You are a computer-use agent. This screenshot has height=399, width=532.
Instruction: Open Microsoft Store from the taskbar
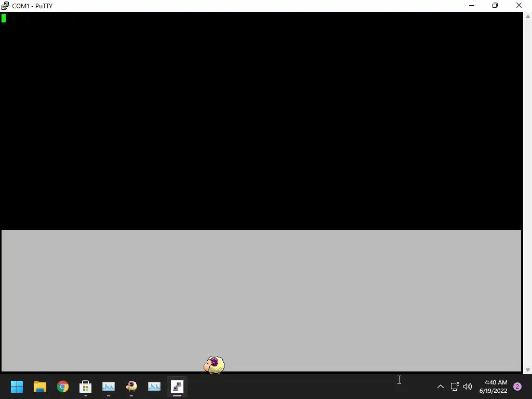86,387
